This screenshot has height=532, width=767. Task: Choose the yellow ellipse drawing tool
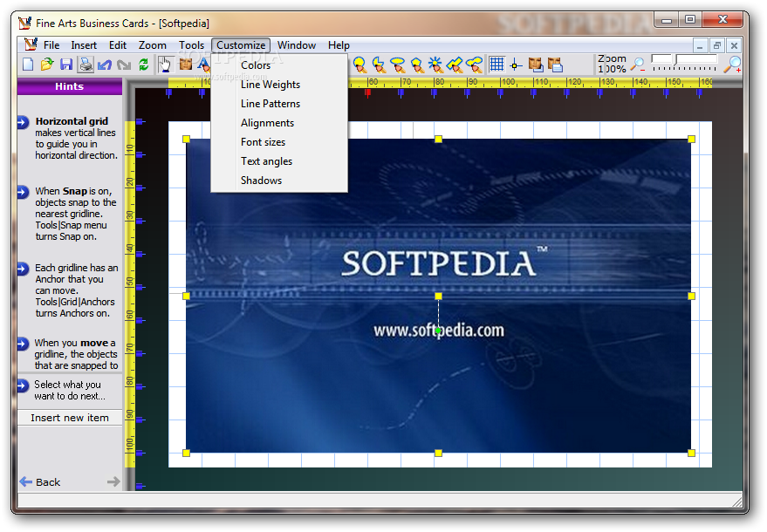tap(398, 64)
